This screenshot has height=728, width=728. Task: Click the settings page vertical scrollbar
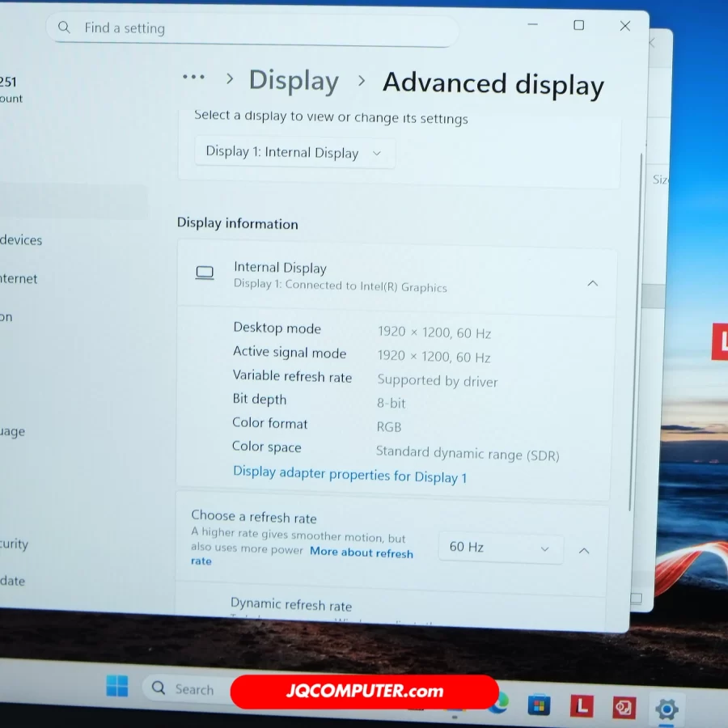(630, 324)
